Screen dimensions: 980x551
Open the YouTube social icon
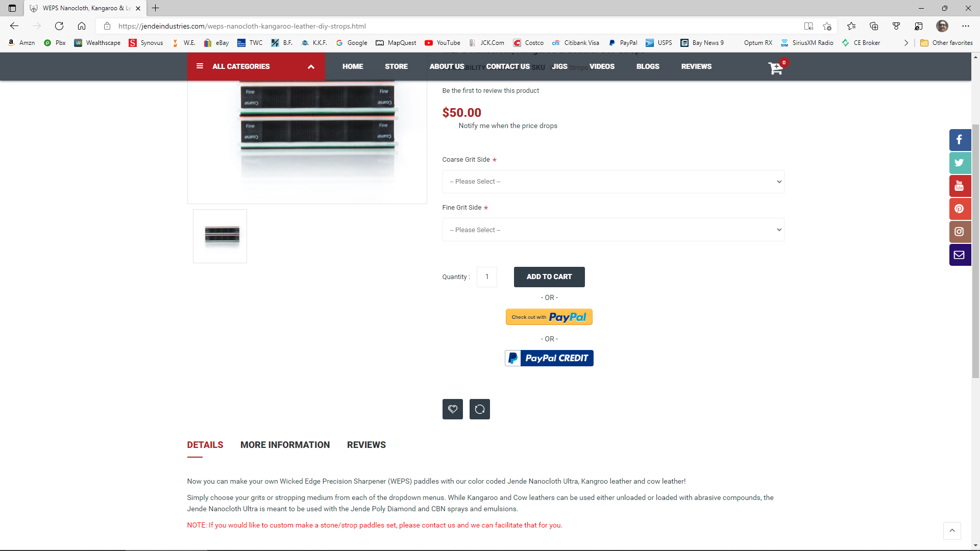[x=960, y=186]
